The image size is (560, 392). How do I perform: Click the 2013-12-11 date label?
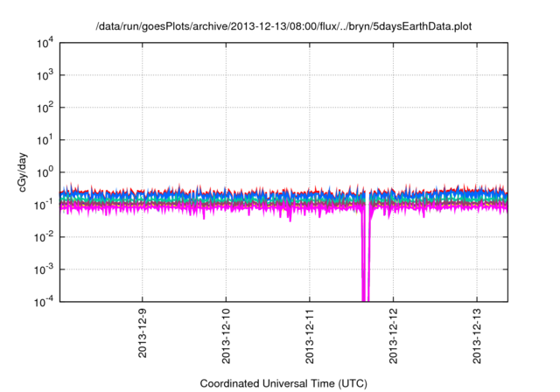(310, 336)
